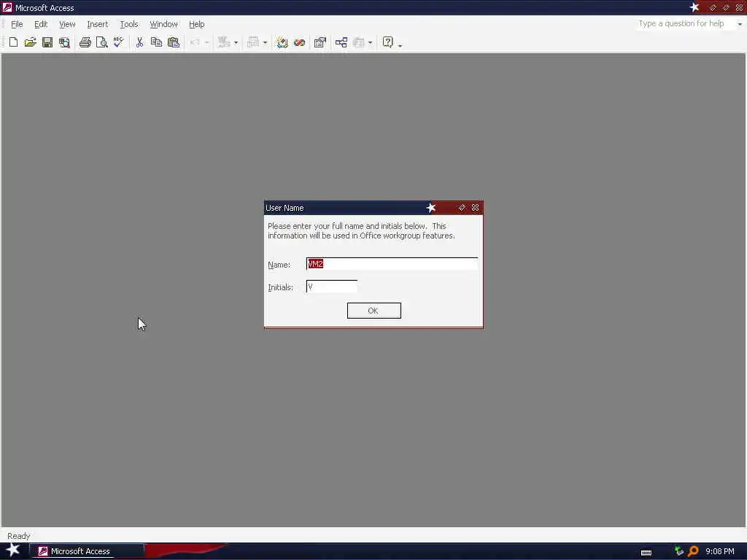This screenshot has width=747, height=560.
Task: Expand the OfficeLinks dropdown arrow
Action: click(236, 43)
